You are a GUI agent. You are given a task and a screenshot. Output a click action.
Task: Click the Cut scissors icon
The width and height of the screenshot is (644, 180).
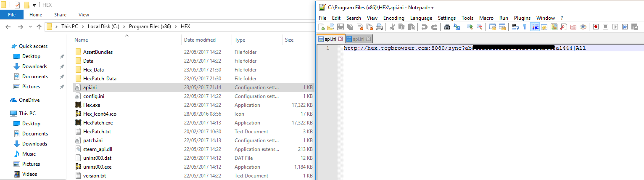point(392,27)
